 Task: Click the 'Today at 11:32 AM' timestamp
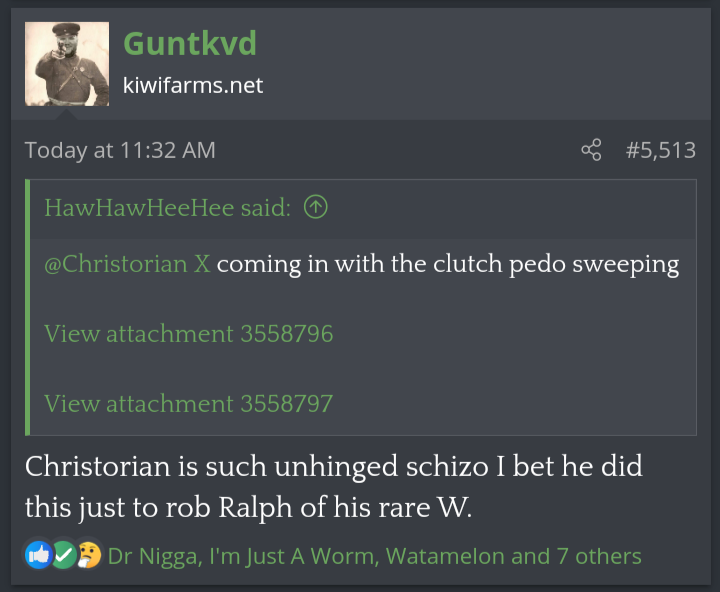pos(120,151)
